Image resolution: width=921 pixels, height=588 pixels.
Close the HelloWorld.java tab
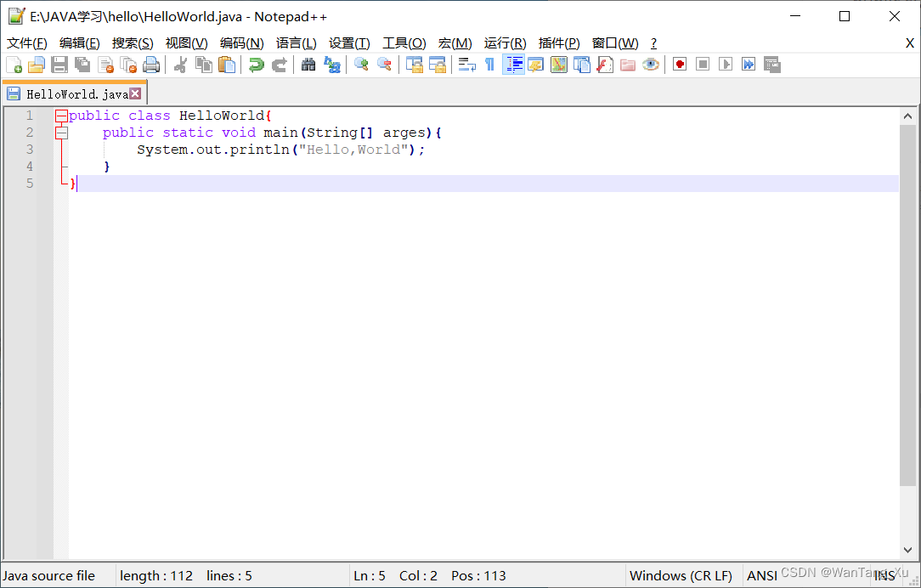pyautogui.click(x=135, y=93)
